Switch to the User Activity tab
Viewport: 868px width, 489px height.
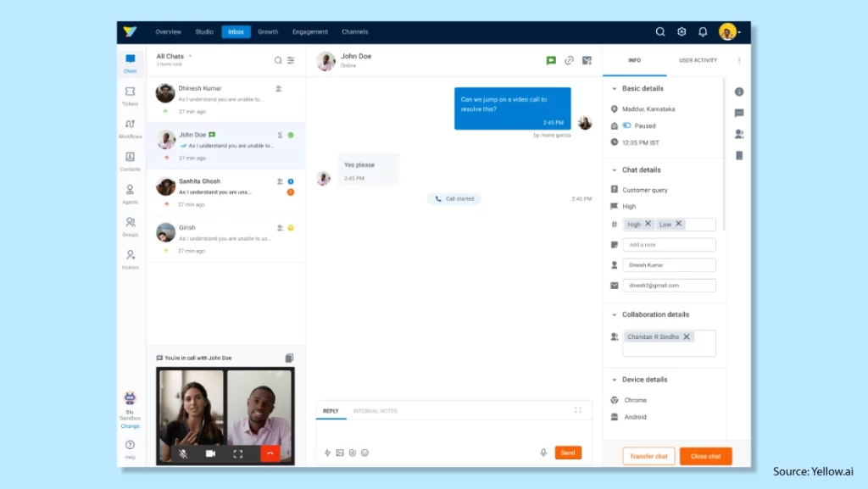click(698, 60)
